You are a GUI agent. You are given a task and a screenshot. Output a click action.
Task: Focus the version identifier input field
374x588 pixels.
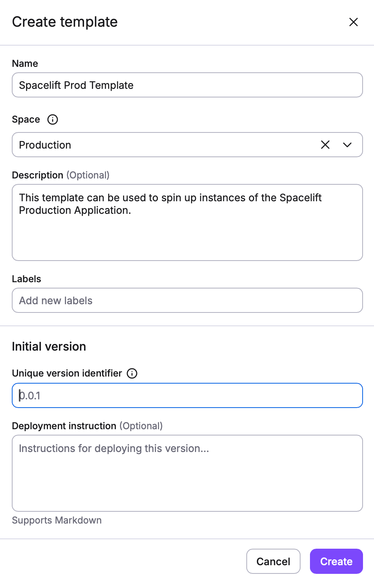(x=187, y=396)
